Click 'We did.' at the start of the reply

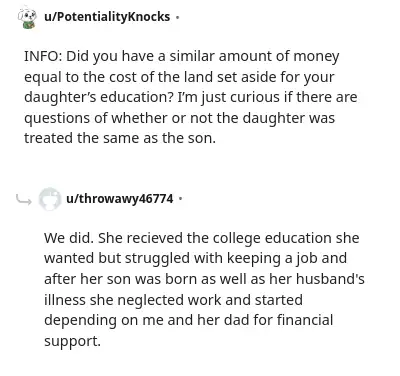tap(69, 238)
